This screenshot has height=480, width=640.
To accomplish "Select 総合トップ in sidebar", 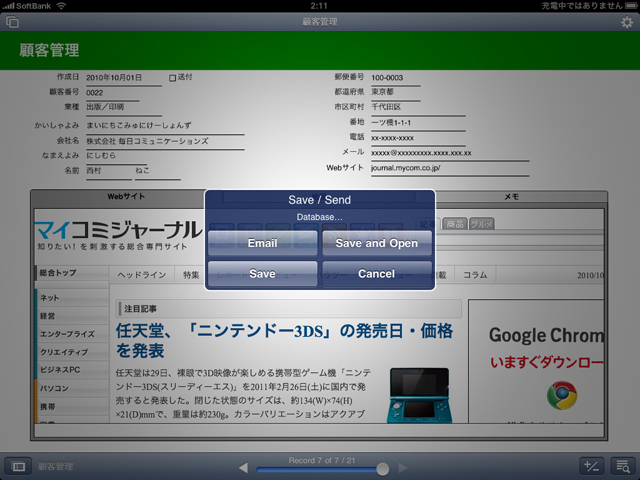I will [72, 273].
